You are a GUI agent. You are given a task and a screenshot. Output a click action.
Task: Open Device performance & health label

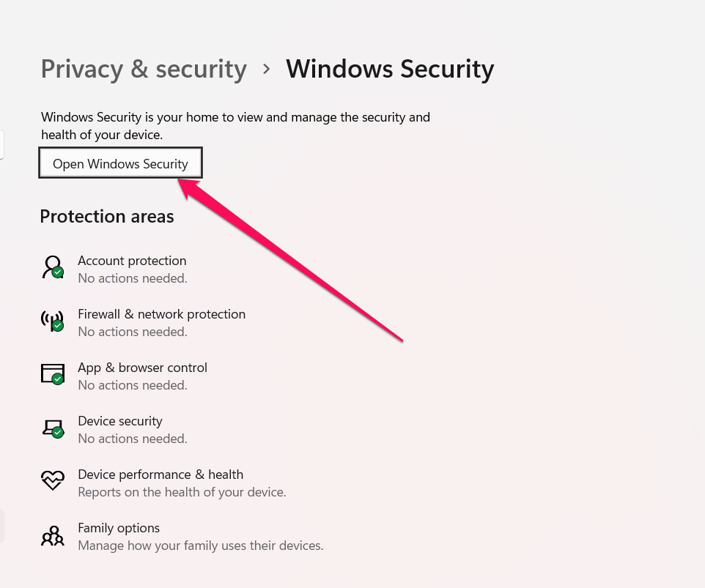tap(160, 475)
